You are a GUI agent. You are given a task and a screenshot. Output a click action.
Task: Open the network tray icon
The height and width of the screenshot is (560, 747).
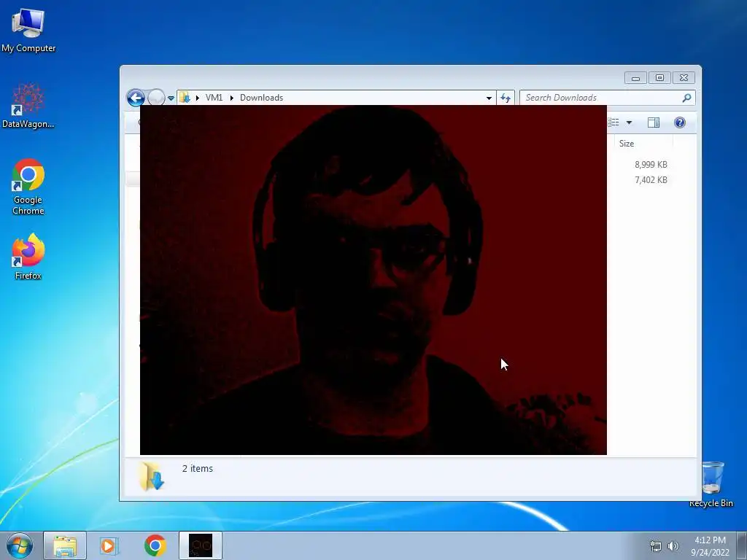click(656, 546)
